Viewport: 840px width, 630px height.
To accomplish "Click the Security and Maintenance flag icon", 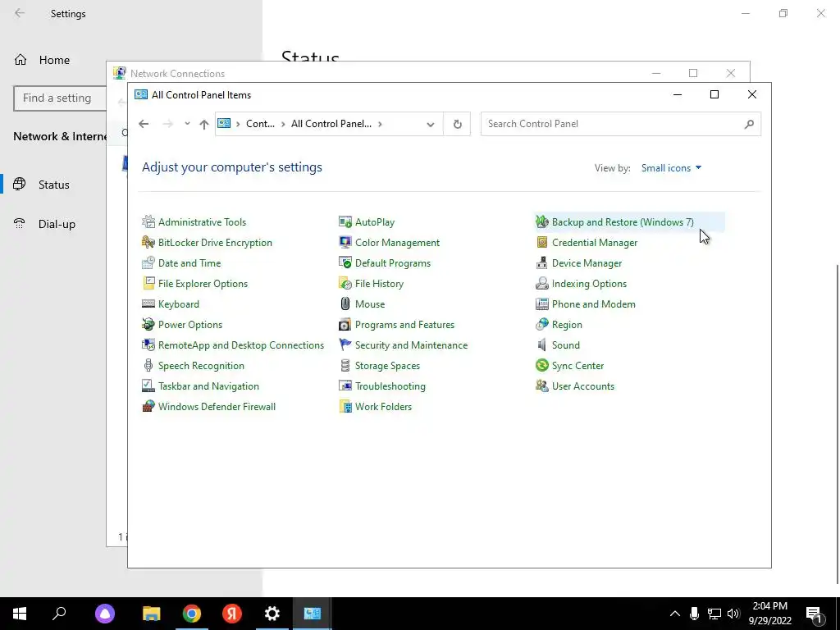I will tap(345, 345).
